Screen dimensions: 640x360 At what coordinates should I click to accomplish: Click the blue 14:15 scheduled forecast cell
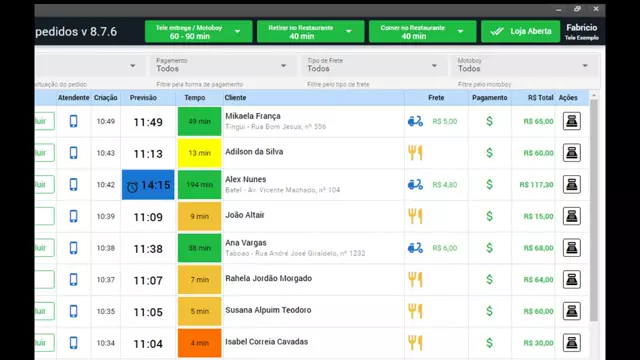click(148, 184)
